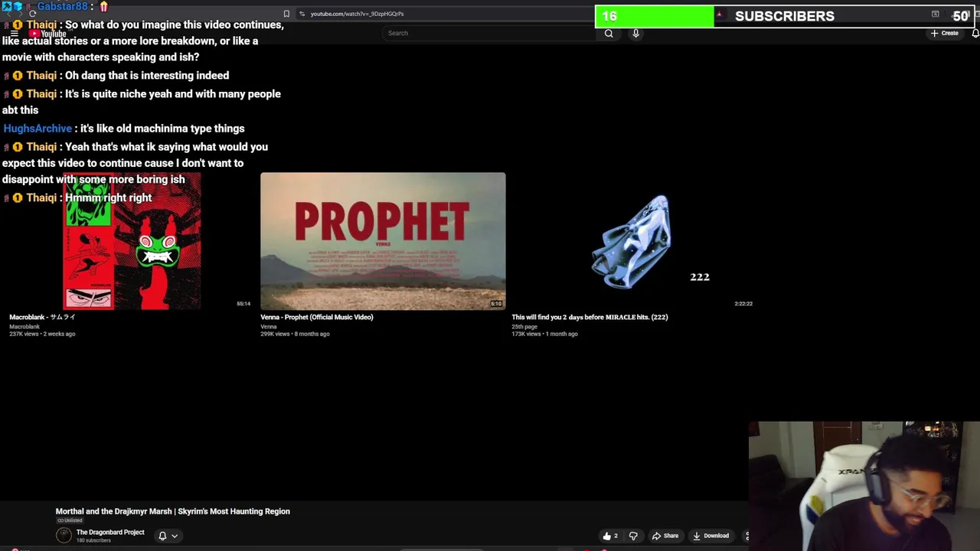Click the 'Gabstar88' username in chat
980x551 pixels.
pyautogui.click(x=62, y=6)
